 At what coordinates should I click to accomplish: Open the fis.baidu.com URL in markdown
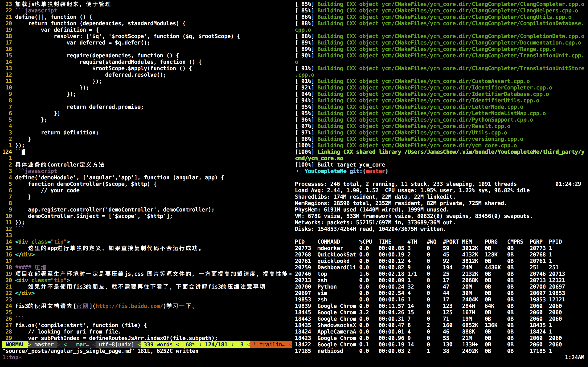(x=129, y=306)
